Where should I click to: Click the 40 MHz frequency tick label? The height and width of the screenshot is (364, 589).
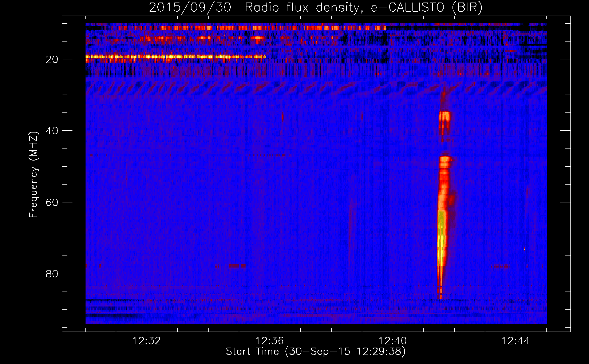pos(52,131)
